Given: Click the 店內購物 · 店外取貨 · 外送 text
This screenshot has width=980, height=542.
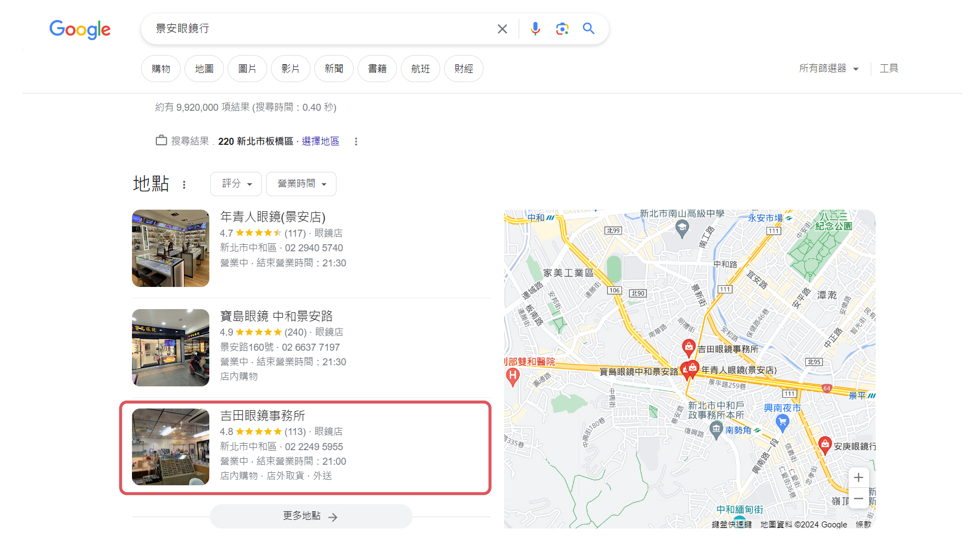Looking at the screenshot, I should pos(276,476).
